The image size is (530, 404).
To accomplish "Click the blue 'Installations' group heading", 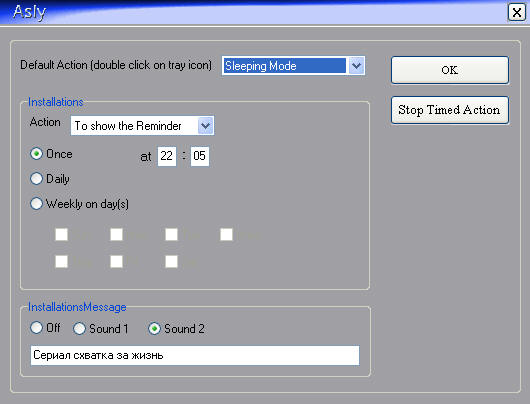I will [55, 102].
